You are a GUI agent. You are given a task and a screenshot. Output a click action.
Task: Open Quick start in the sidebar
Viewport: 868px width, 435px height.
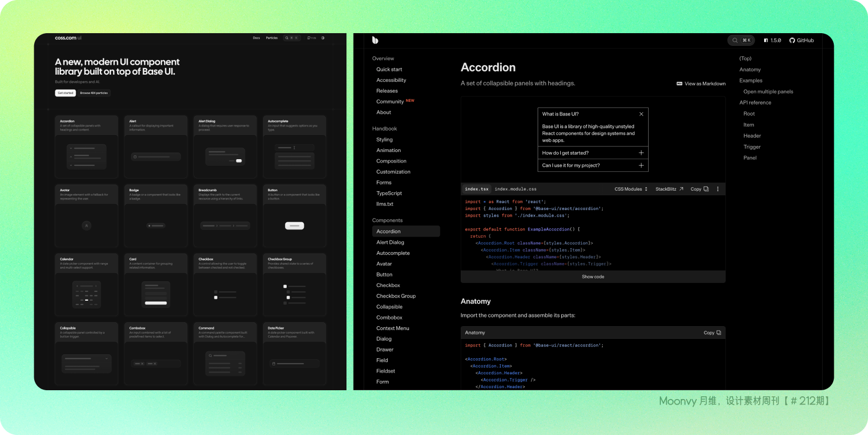pos(389,70)
